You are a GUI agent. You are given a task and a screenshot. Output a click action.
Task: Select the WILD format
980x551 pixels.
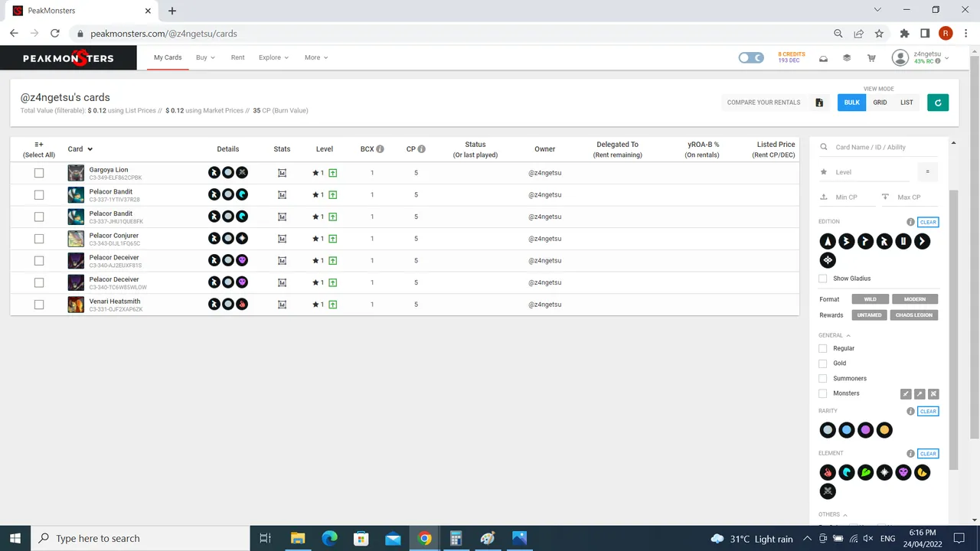871,299
